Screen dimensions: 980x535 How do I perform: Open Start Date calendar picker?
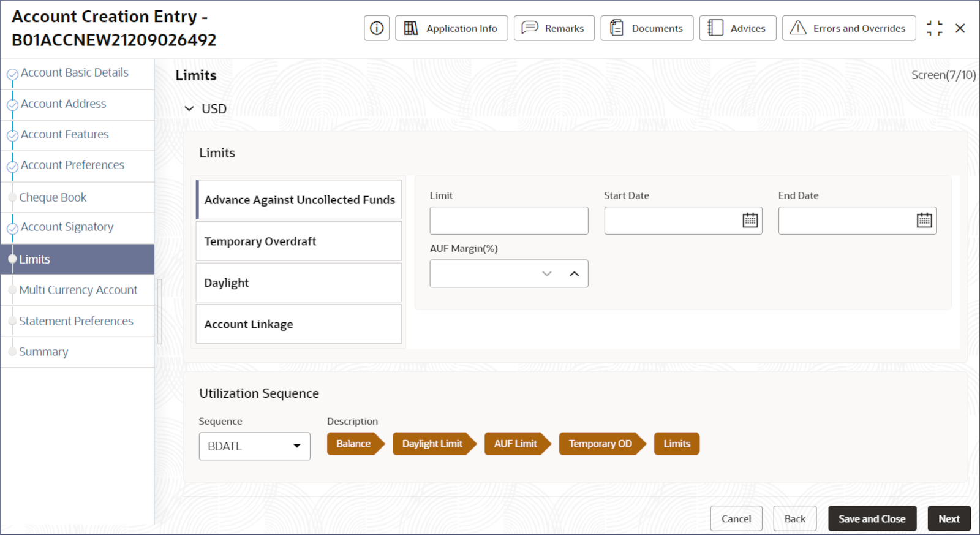tap(750, 221)
